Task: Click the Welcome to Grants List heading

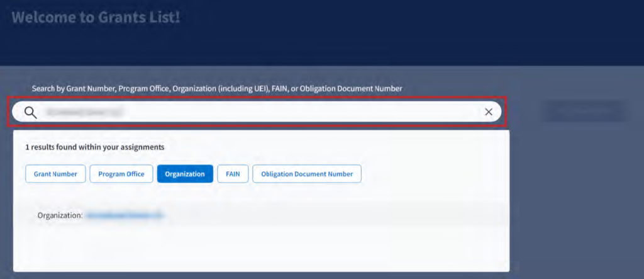Action: pos(96,17)
